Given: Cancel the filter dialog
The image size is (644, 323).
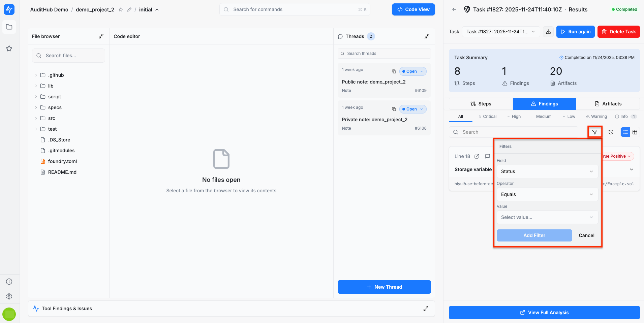Looking at the screenshot, I should (x=586, y=235).
